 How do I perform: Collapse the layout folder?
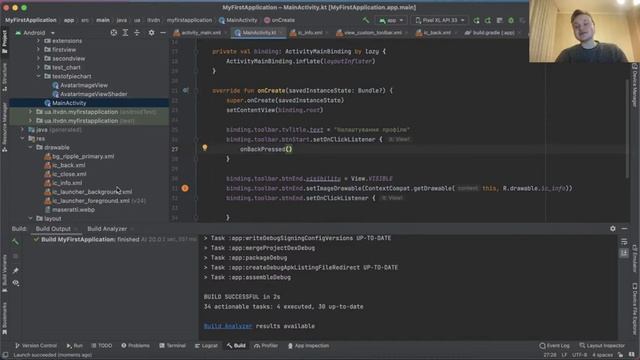tap(31, 219)
